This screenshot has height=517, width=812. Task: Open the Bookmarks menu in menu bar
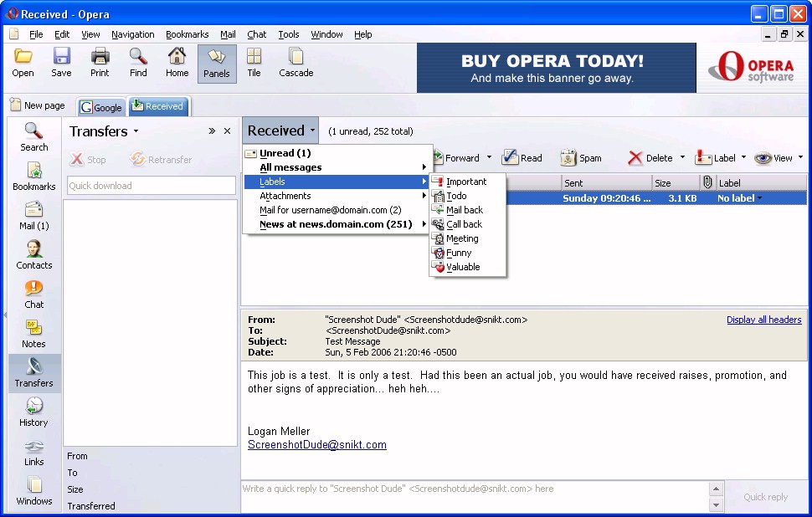point(187,34)
